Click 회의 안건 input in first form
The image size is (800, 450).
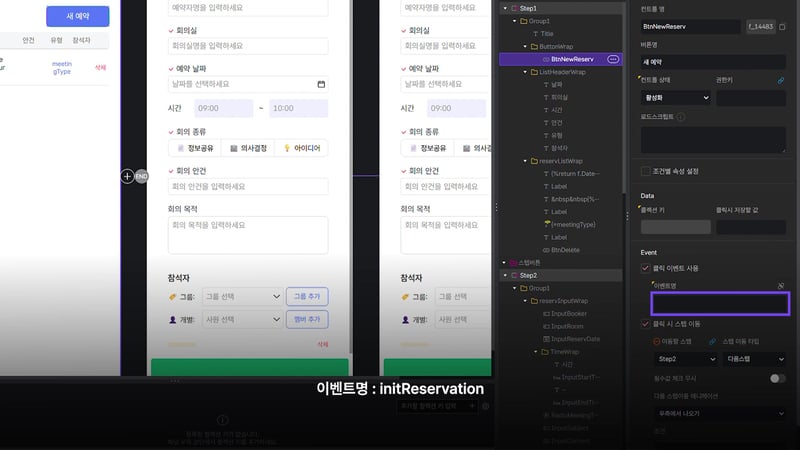tap(248, 187)
